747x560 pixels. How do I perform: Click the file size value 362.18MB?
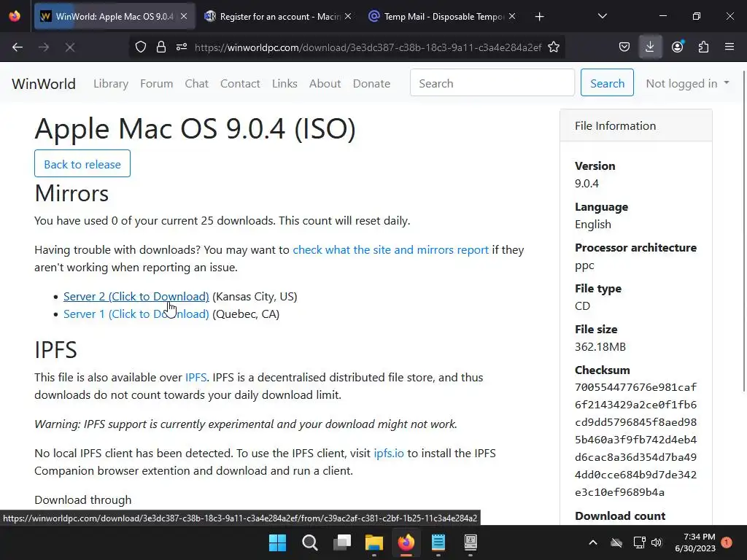[x=600, y=347]
